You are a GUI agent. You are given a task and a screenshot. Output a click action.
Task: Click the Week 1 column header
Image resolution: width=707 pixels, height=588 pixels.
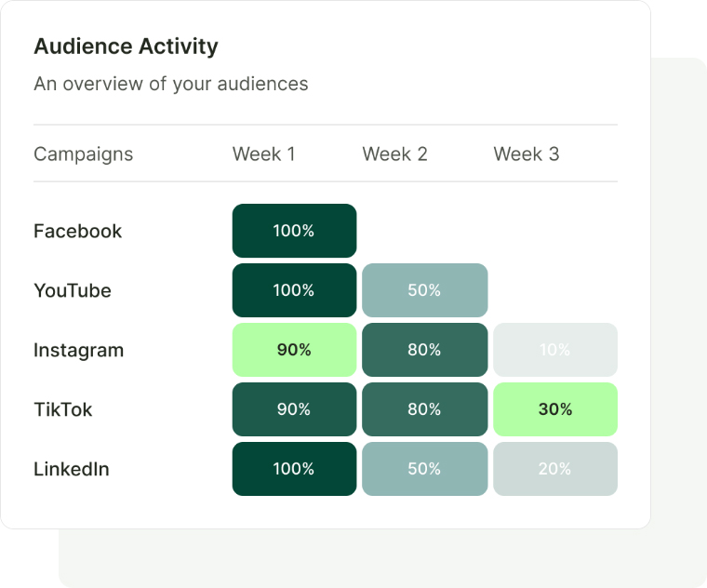pyautogui.click(x=264, y=154)
